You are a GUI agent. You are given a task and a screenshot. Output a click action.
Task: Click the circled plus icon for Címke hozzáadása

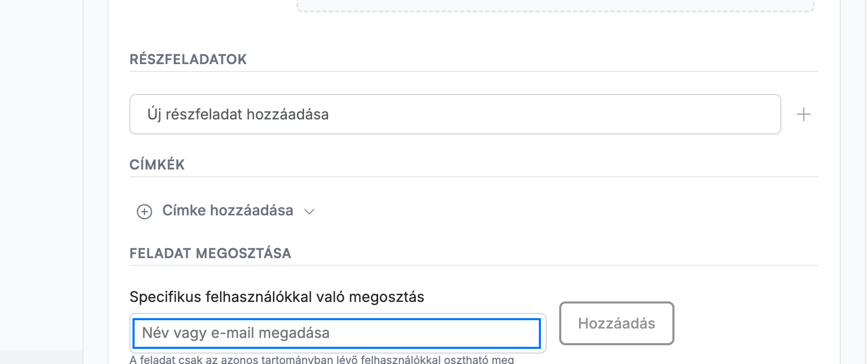(144, 211)
